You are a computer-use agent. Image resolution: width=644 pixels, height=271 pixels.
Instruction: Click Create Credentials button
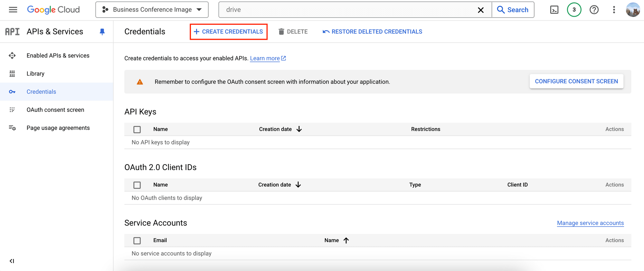[x=228, y=32]
